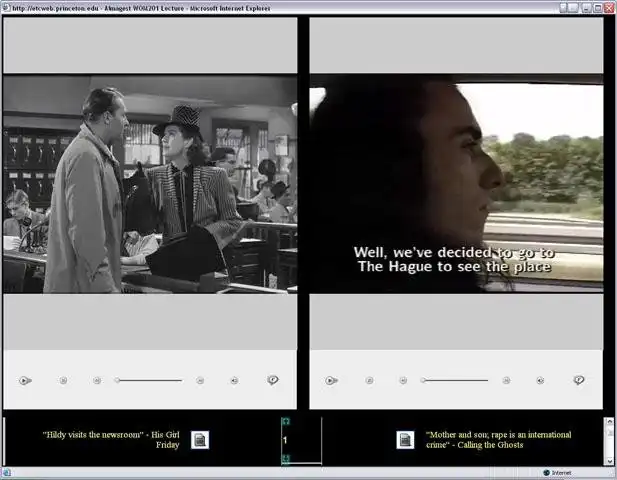Click the slide number 1 in center
The height and width of the screenshot is (480, 617).
coord(285,440)
